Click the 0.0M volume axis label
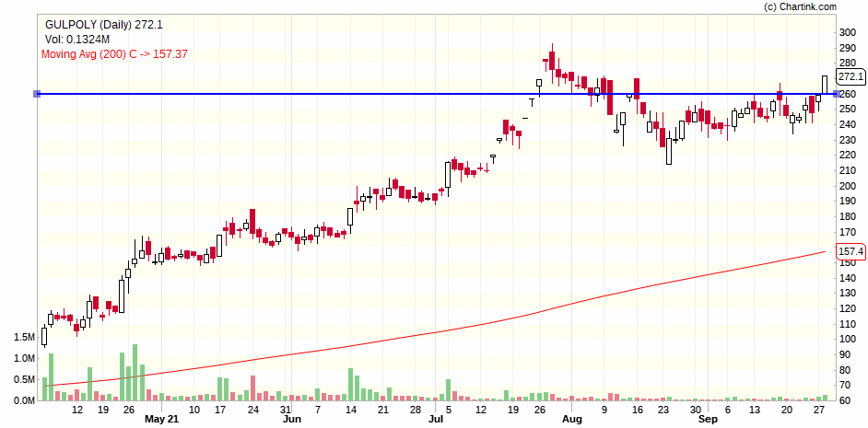This screenshot has height=428, width=868. [25, 400]
